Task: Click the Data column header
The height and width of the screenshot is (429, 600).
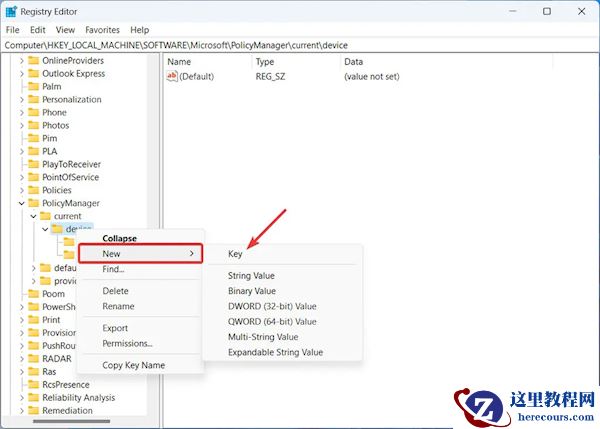Action: click(x=446, y=62)
